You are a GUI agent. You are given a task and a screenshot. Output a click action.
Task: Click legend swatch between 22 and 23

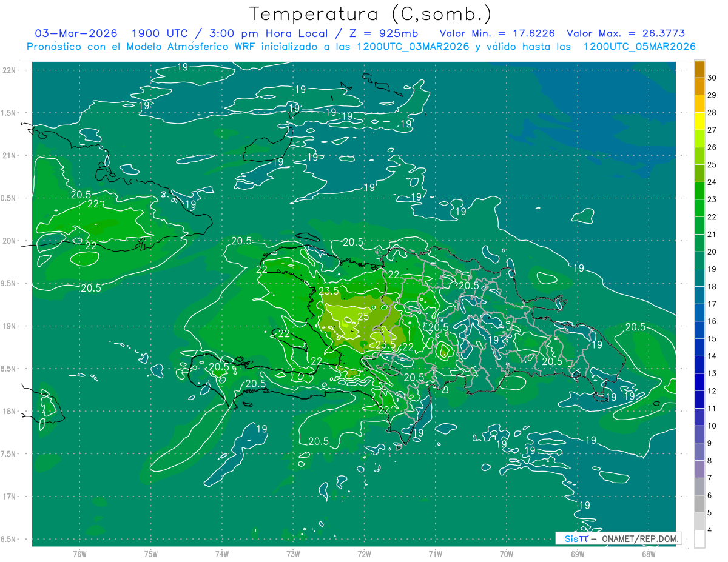pos(699,208)
